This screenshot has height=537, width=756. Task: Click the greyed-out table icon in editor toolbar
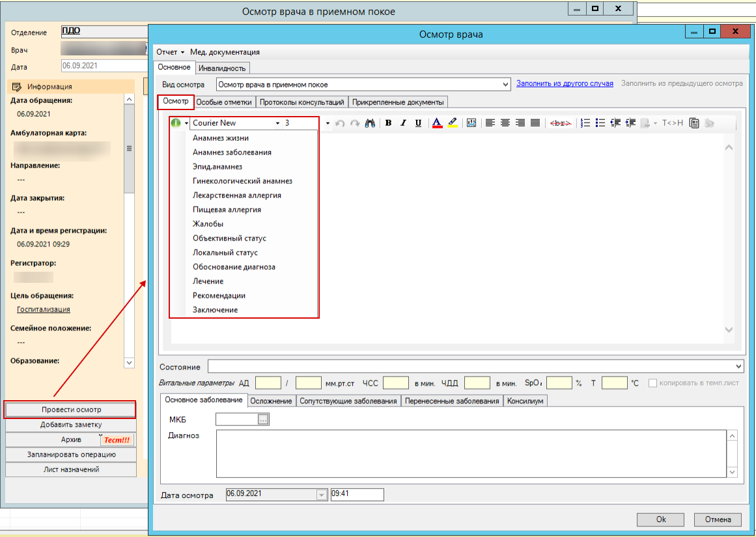click(645, 124)
